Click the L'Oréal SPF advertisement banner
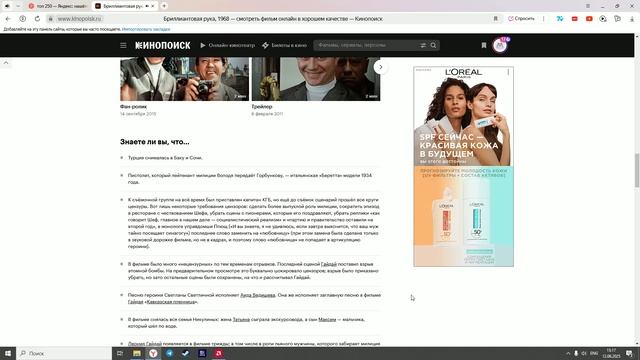 click(464, 167)
